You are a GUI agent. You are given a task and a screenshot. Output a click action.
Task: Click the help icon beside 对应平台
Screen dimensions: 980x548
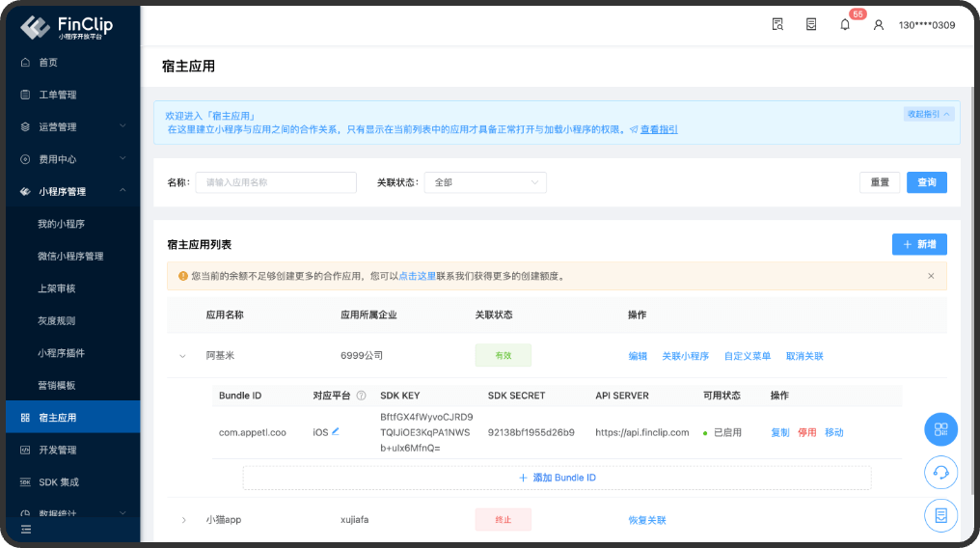coord(362,396)
